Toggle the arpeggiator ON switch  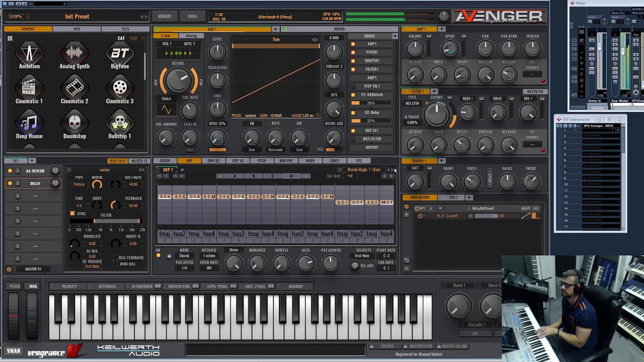tap(158, 255)
